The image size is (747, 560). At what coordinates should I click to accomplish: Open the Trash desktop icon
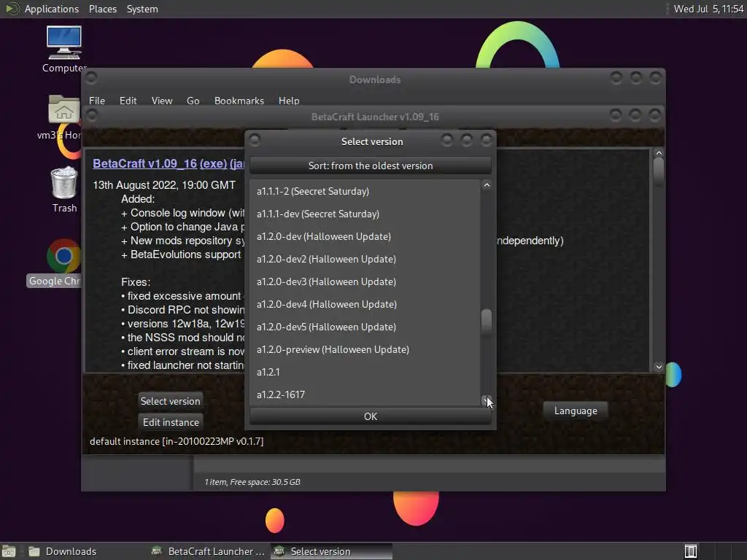(64, 189)
